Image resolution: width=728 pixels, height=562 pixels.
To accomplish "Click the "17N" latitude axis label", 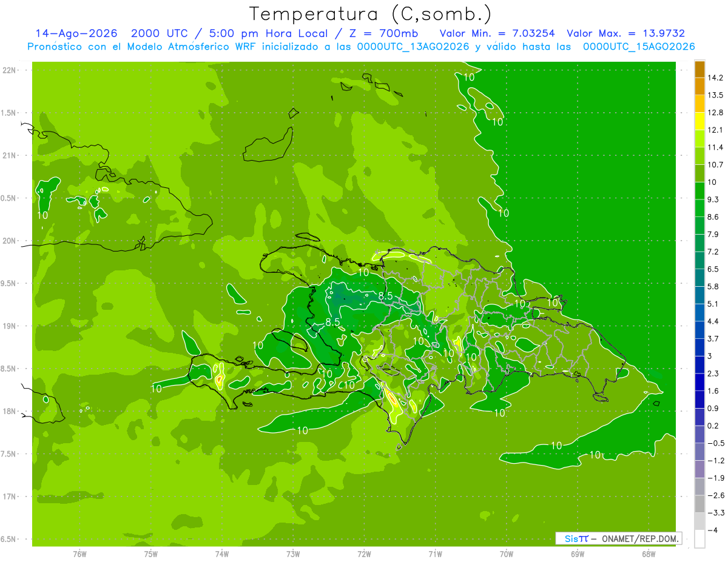I will pos(8,497).
